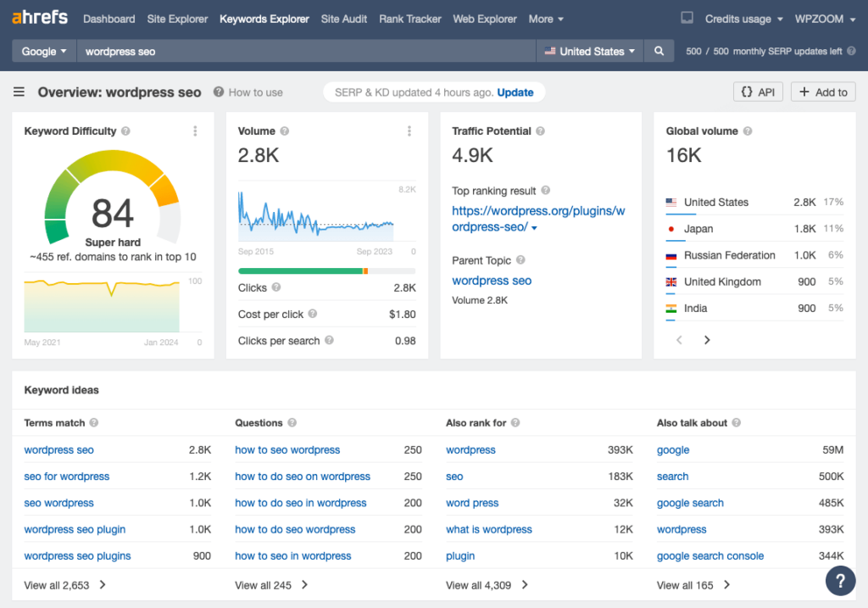Viewport: 868px width, 608px height.
Task: Open the Keywords Explorer tab
Action: [264, 19]
